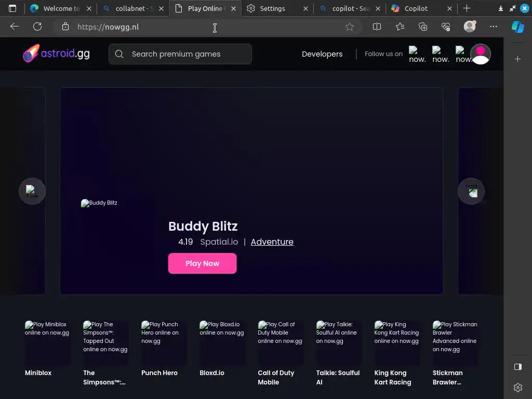Click the Call of Duty Mobile title

click(x=276, y=377)
